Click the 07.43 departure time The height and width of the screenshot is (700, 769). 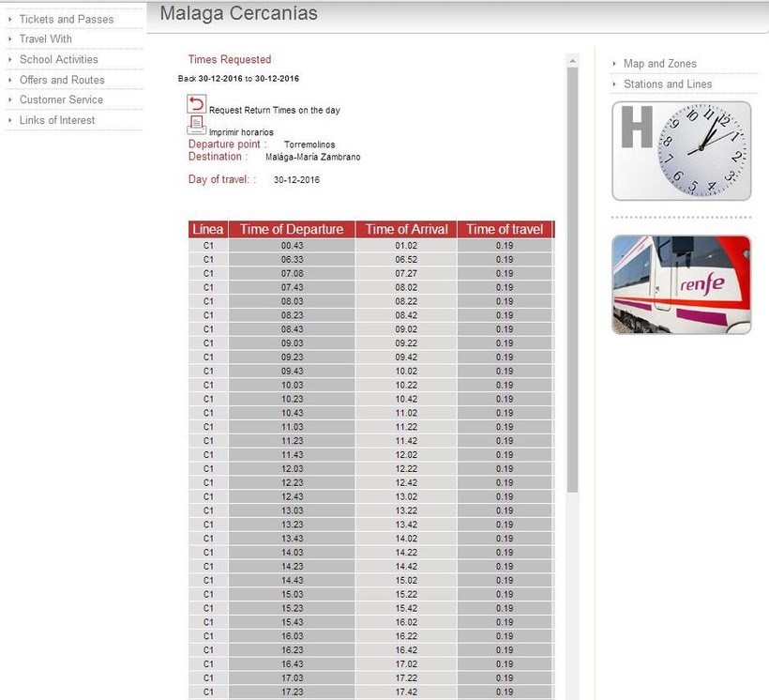(292, 287)
